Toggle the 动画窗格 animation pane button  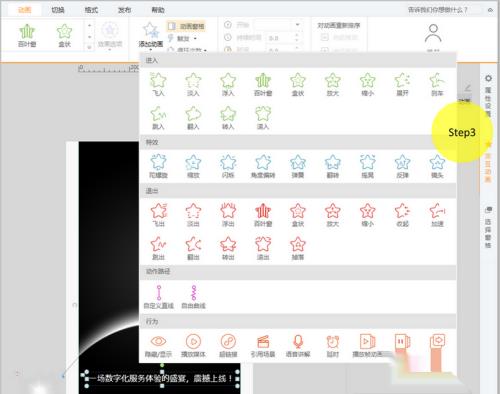tap(186, 26)
